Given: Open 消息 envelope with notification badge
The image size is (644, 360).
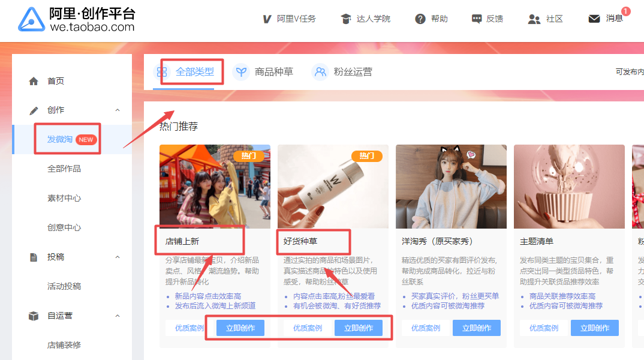Looking at the screenshot, I should (595, 19).
